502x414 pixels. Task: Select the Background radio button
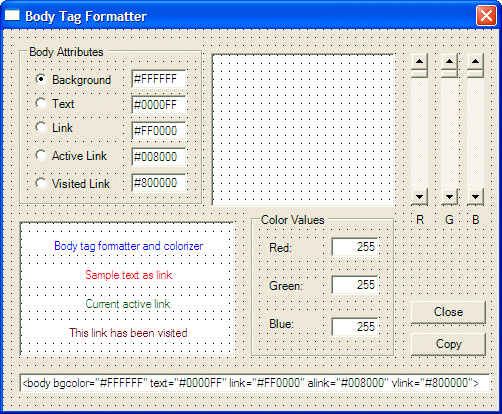click(41, 79)
